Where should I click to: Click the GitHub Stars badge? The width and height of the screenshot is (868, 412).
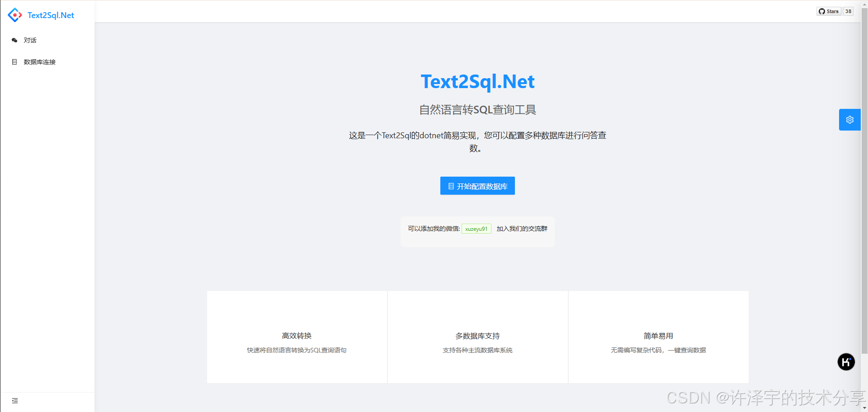829,11
